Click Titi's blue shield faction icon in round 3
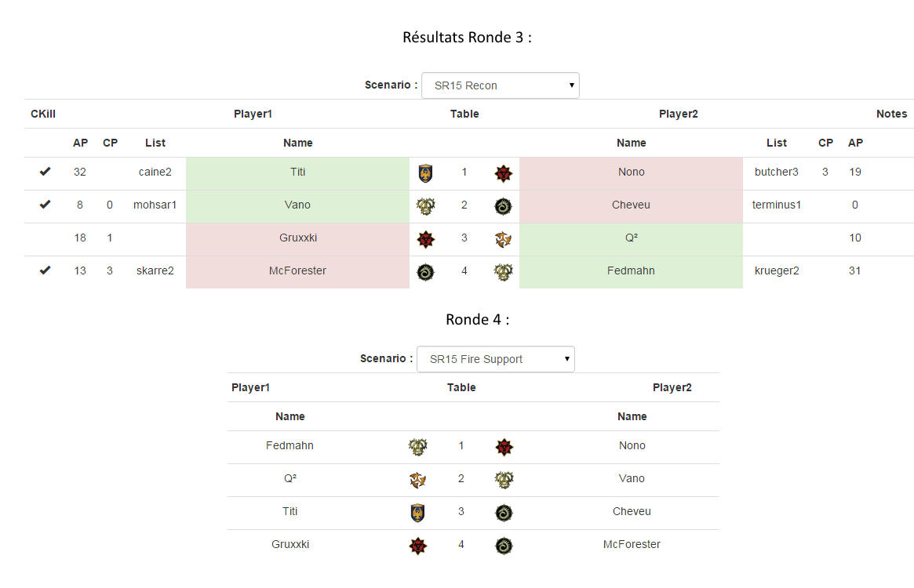The height and width of the screenshot is (588, 914). point(425,173)
